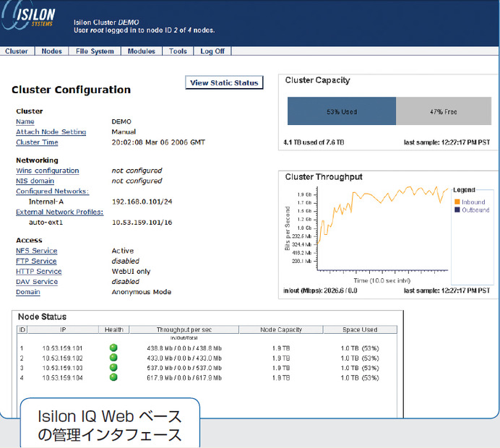This screenshot has width=500, height=448.
Task: Click the Space Used column header
Action: click(x=360, y=329)
